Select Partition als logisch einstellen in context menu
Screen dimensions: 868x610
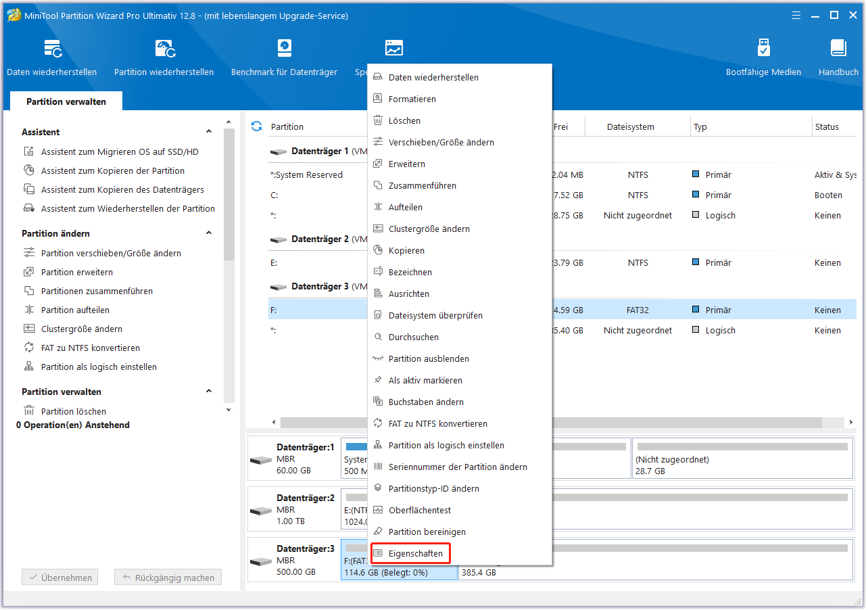(460, 446)
